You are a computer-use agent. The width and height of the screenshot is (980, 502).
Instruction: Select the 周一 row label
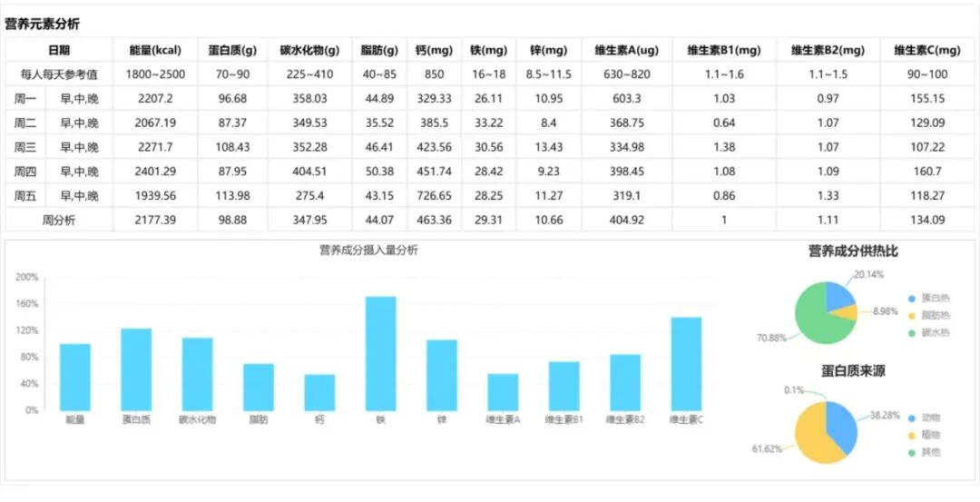[x=25, y=99]
